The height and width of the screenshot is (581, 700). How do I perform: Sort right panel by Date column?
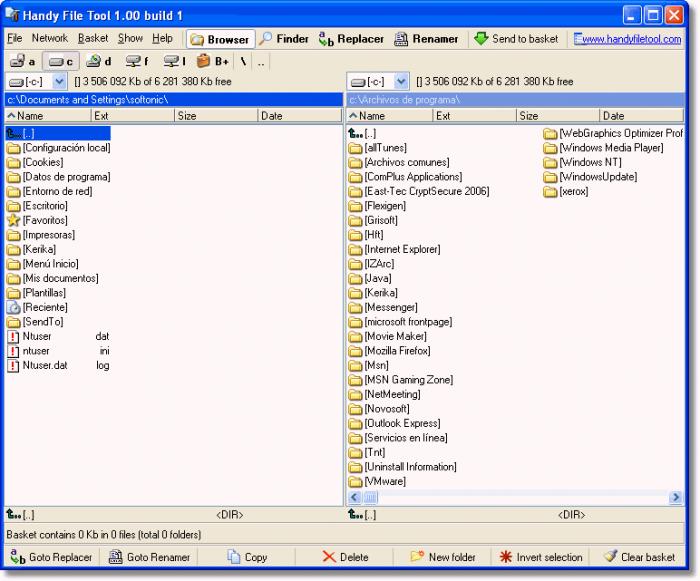641,116
